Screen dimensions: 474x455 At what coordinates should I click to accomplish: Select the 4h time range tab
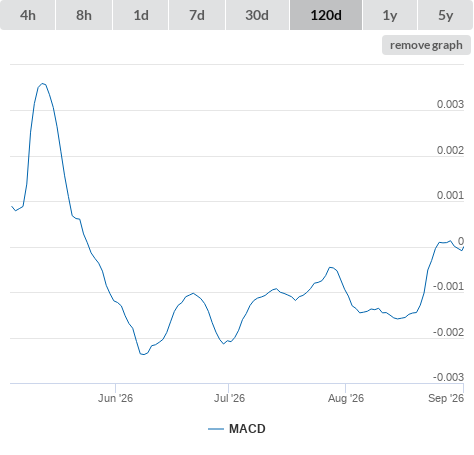[27, 15]
